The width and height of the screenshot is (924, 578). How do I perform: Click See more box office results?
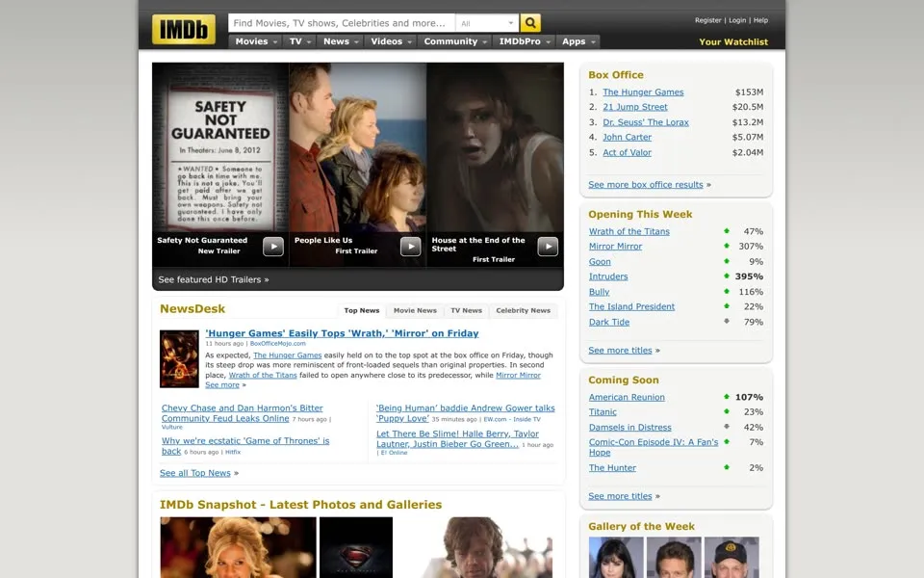pos(645,185)
